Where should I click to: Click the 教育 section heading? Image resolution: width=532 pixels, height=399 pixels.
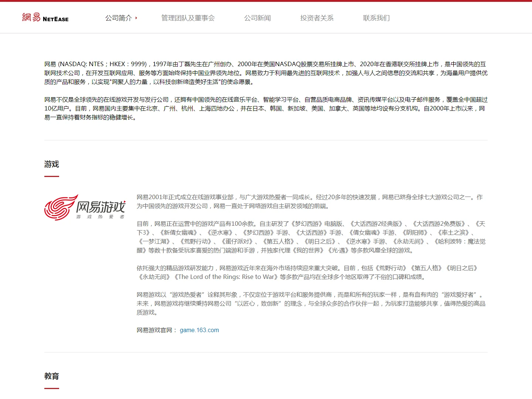(x=52, y=376)
